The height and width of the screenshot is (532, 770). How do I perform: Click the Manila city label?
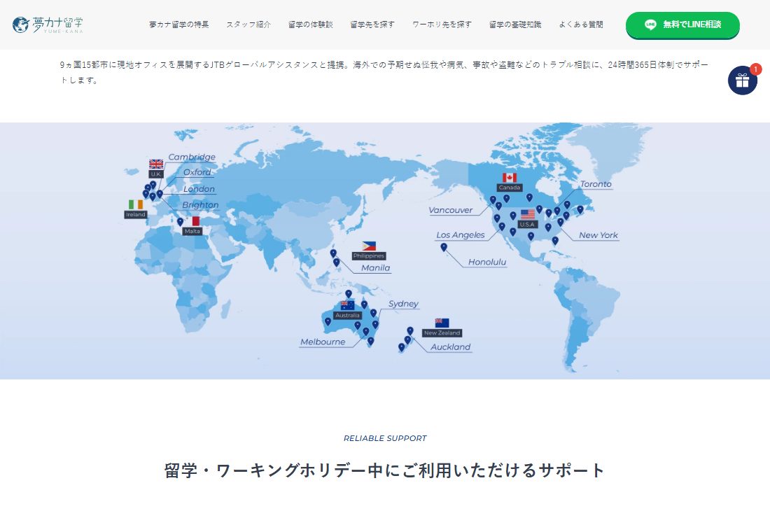coord(376,267)
